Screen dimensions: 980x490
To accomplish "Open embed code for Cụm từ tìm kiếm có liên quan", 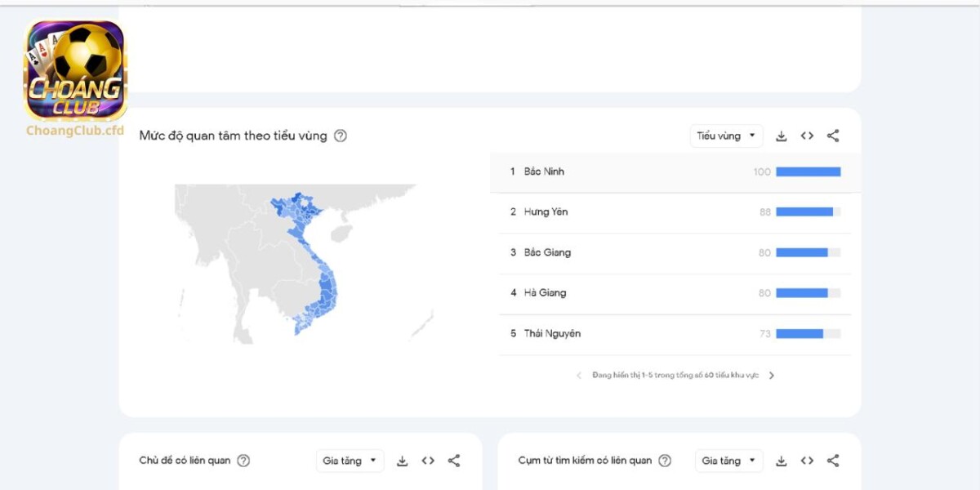I will pos(807,460).
